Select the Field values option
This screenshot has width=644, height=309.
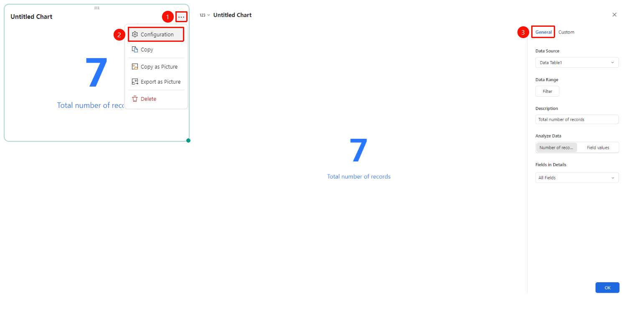coord(598,148)
